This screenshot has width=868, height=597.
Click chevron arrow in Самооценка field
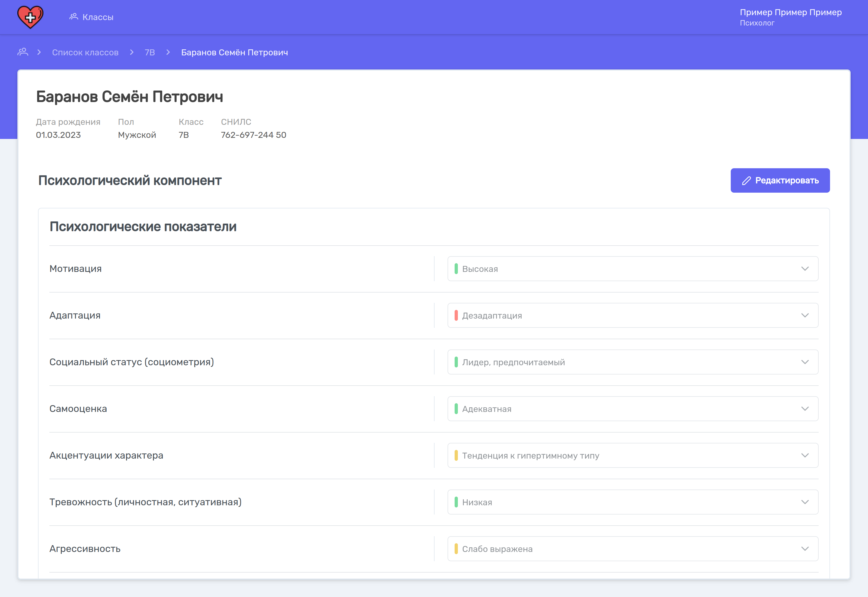805,408
